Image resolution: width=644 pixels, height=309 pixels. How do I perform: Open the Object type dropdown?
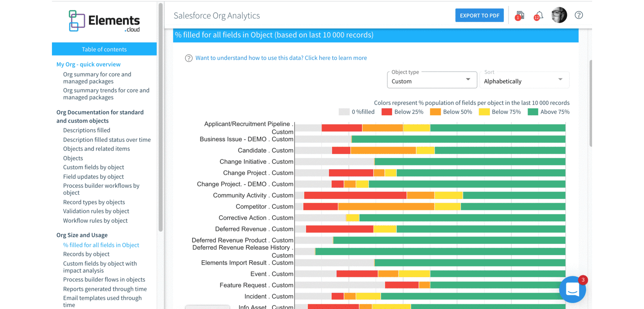coord(432,80)
